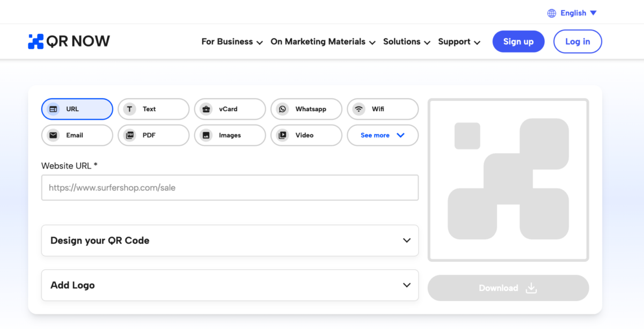Pick the Images picture icon
The height and width of the screenshot is (329, 644).
206,135
